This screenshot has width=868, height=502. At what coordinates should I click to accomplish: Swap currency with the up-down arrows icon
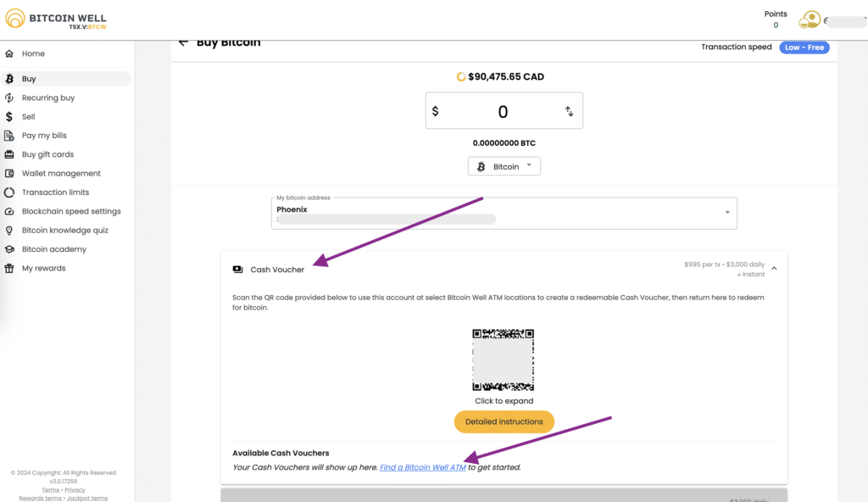[569, 111]
